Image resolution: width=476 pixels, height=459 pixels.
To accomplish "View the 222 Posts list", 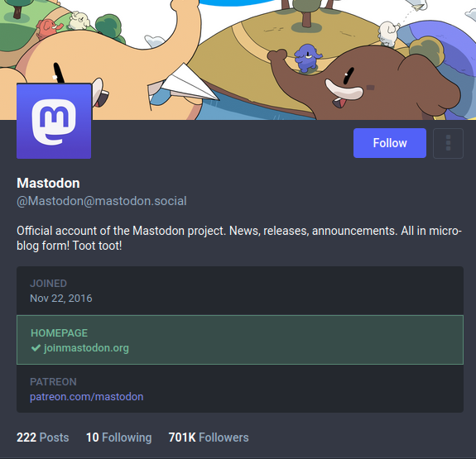I will tap(43, 437).
